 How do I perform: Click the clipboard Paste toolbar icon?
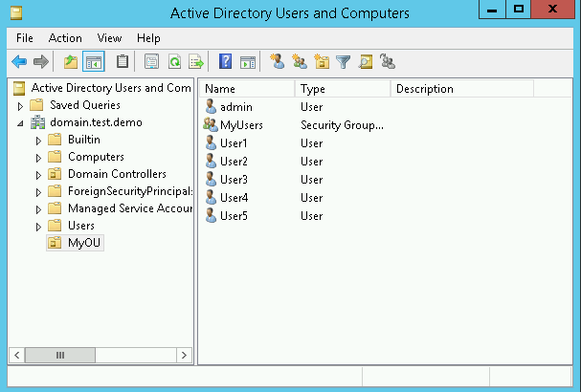pyautogui.click(x=123, y=61)
